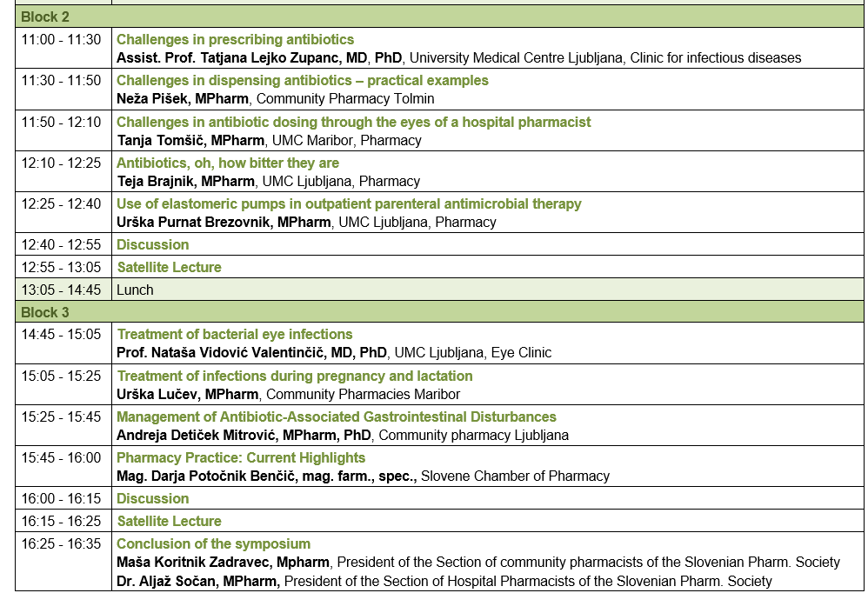Click the 12:40 - 12:55 Discussion entry

click(153, 245)
